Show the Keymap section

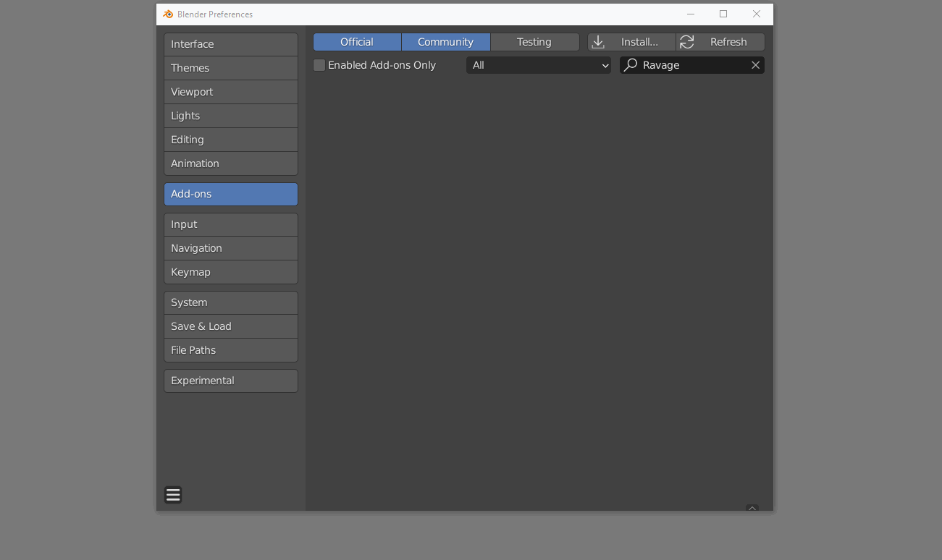231,272
